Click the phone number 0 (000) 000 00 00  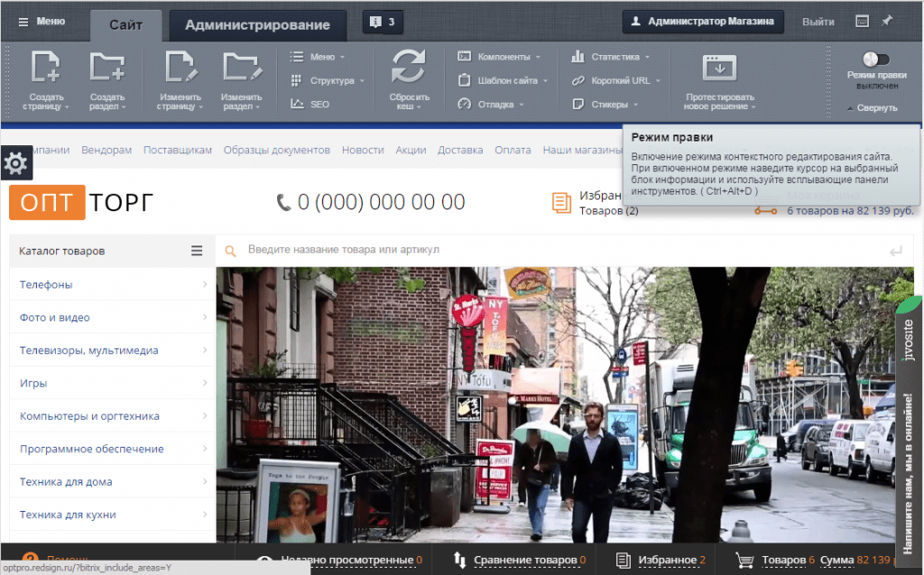(381, 202)
